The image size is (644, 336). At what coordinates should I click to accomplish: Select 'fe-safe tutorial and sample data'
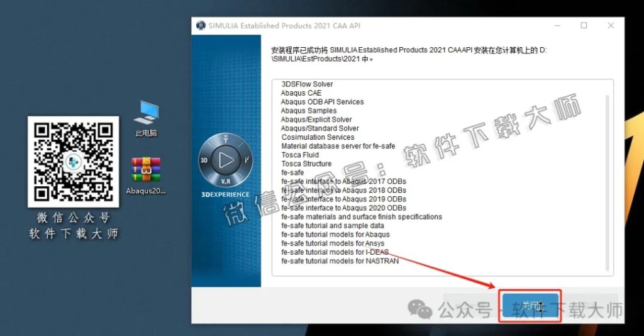333,226
